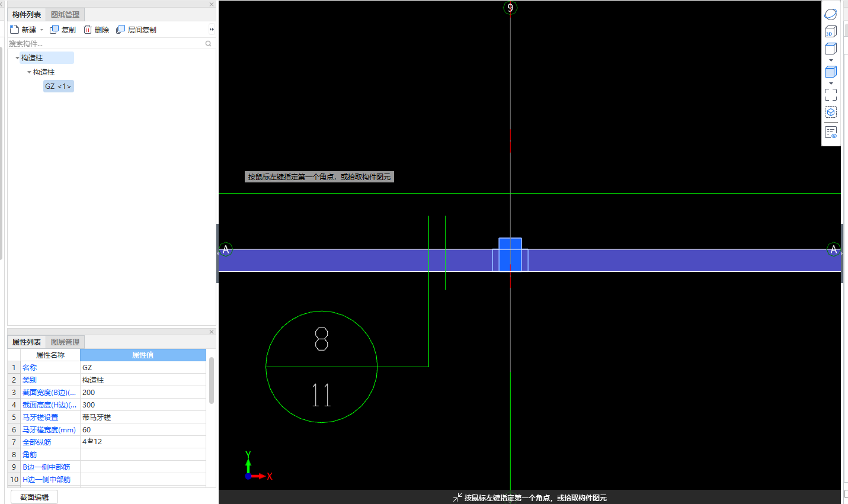Click the green 8/11 detail index circle
Image resolution: width=848 pixels, height=504 pixels.
(x=321, y=367)
